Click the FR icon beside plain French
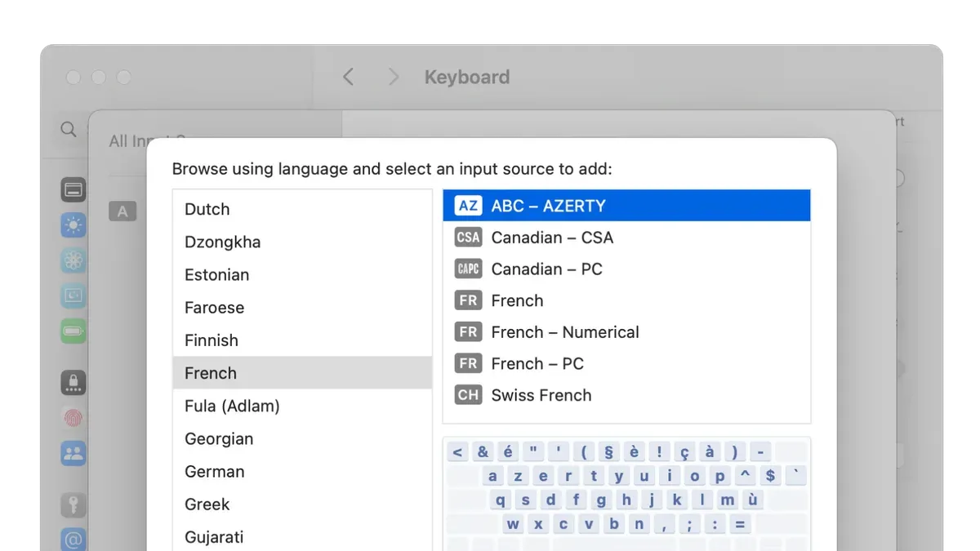Viewport: 980px width, 551px height. pyautogui.click(x=468, y=300)
